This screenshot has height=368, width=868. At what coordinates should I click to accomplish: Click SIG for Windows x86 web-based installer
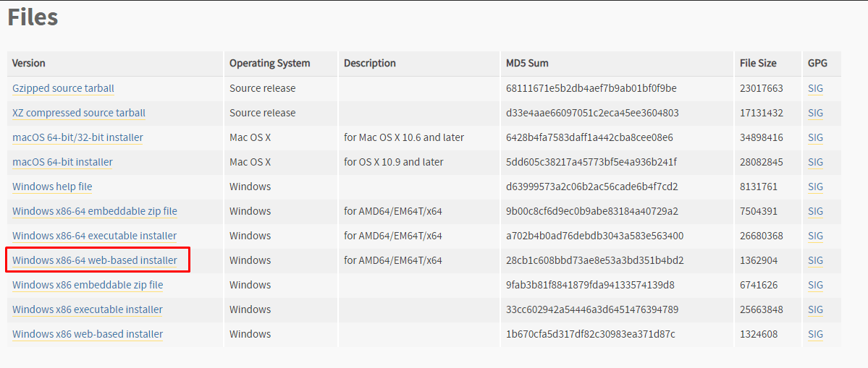815,334
